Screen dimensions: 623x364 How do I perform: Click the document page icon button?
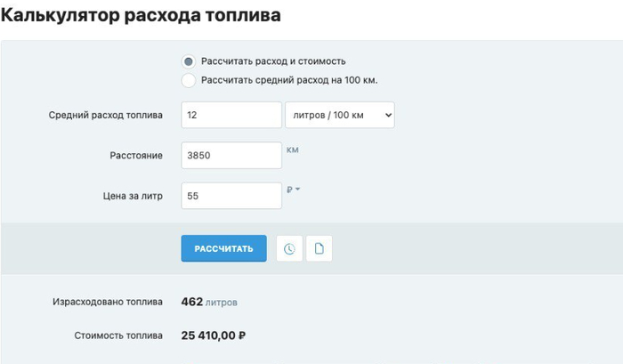tap(319, 249)
